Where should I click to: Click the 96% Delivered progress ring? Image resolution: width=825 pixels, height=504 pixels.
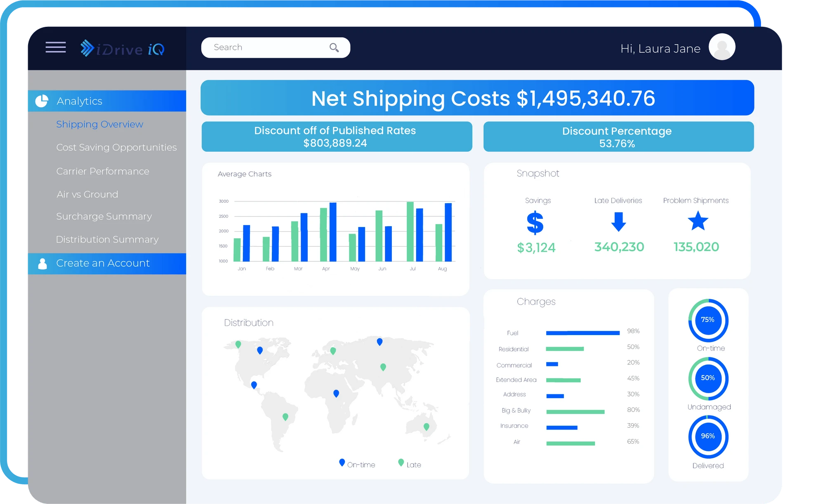tap(708, 436)
